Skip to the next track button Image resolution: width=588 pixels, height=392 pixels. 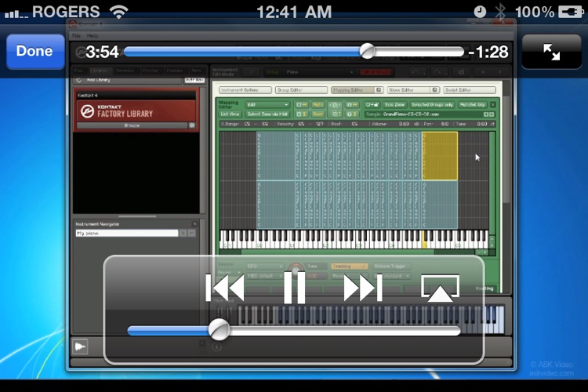coord(363,288)
